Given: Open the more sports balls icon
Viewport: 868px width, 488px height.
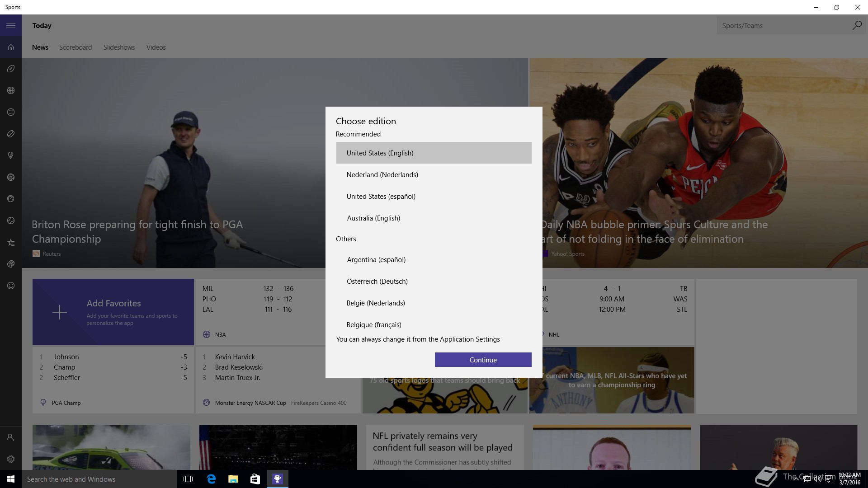Looking at the screenshot, I should (11, 264).
